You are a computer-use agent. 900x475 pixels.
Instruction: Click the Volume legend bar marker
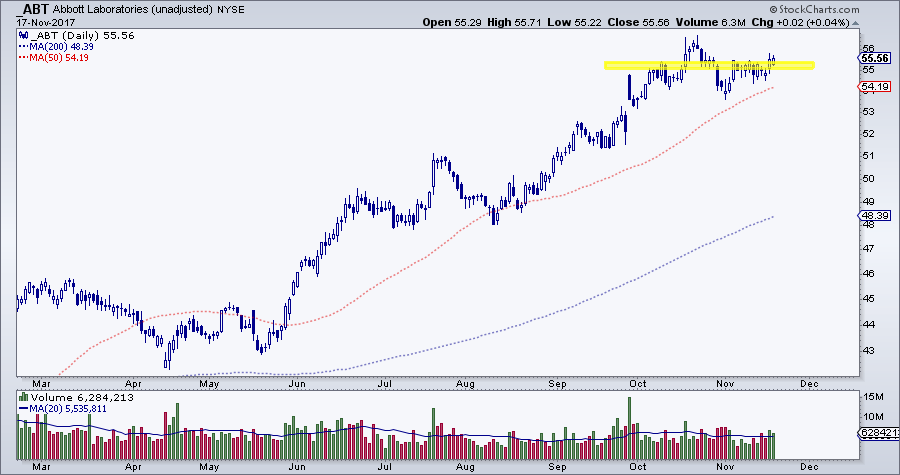tap(23, 395)
